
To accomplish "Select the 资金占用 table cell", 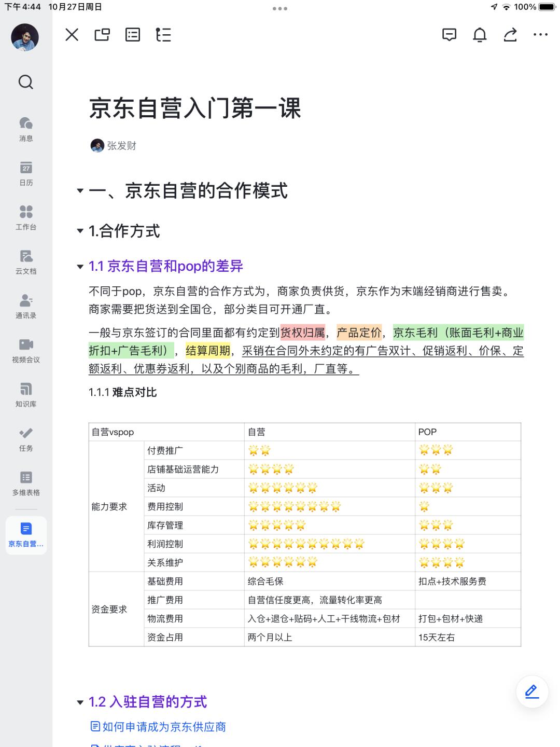I will (194, 637).
